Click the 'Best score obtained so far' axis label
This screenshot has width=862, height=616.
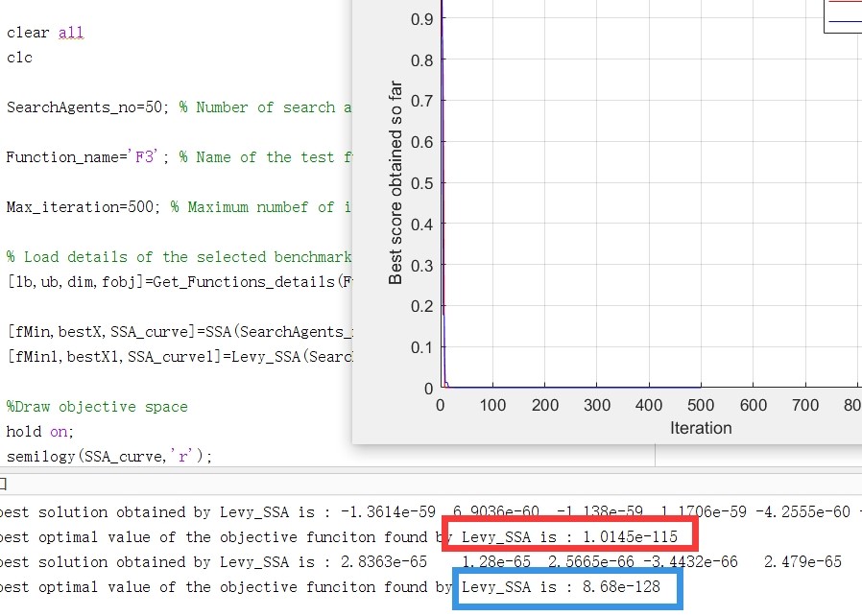[x=395, y=182]
